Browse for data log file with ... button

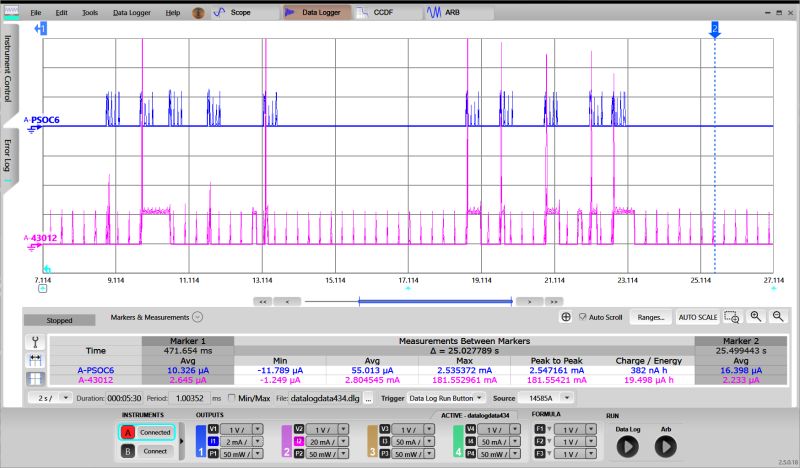[x=368, y=398]
